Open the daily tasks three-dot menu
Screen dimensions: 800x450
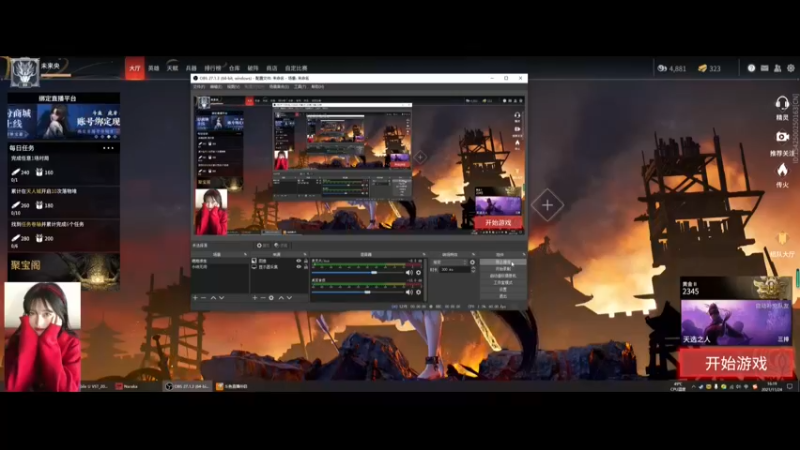108,148
